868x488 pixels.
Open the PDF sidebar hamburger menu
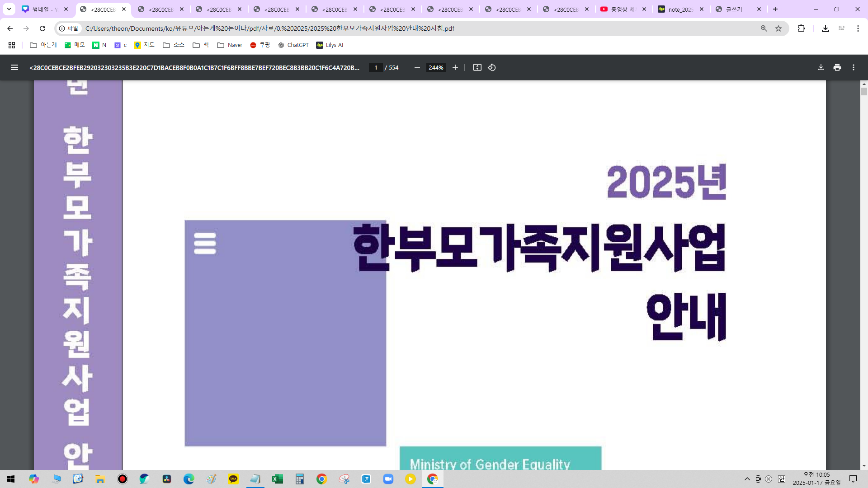(14, 67)
